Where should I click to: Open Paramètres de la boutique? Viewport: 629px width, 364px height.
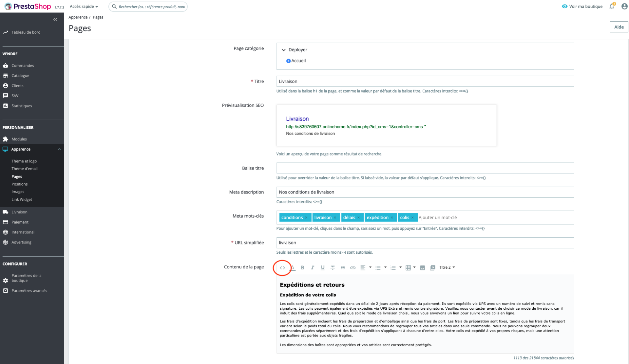click(26, 278)
